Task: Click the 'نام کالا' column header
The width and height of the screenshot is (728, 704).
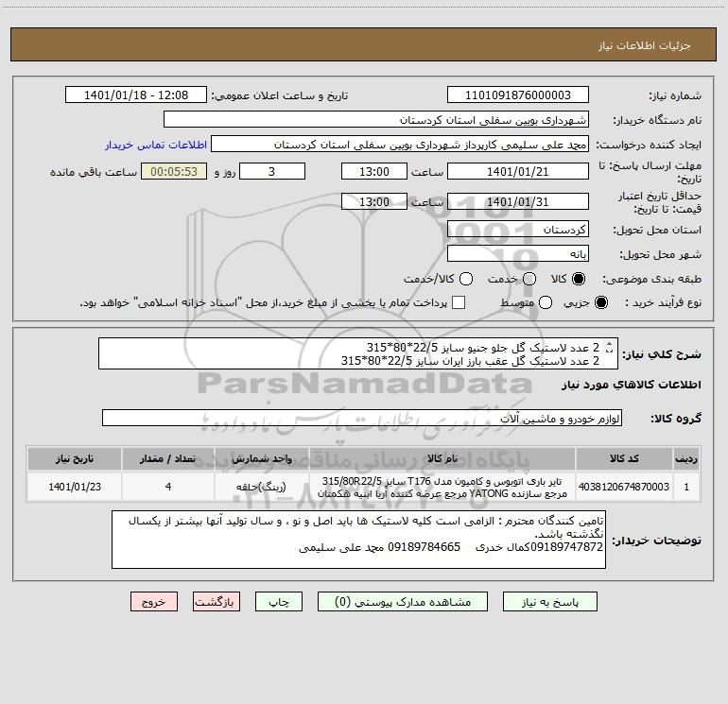Action: 442,458
